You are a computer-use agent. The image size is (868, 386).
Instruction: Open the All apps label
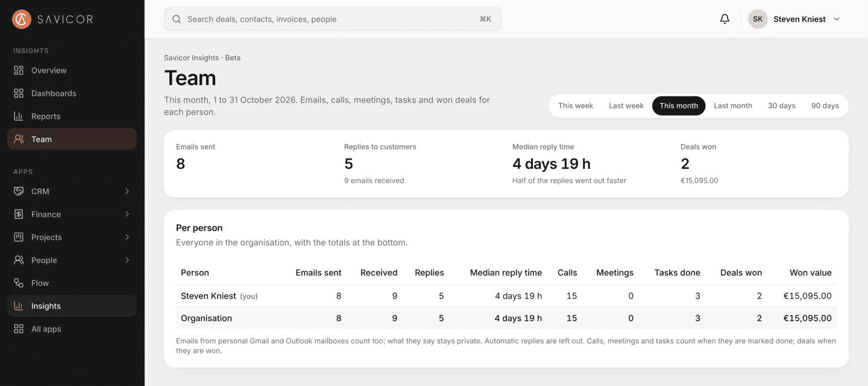[x=46, y=329]
